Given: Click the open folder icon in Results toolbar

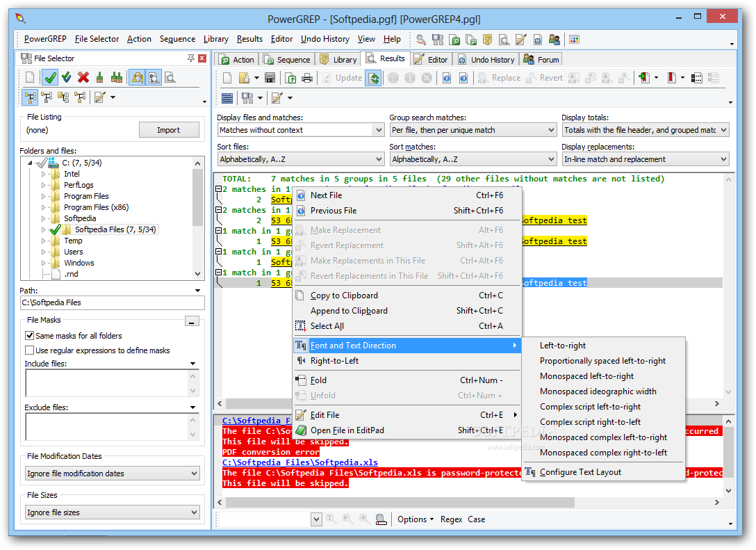Looking at the screenshot, I should (245, 78).
